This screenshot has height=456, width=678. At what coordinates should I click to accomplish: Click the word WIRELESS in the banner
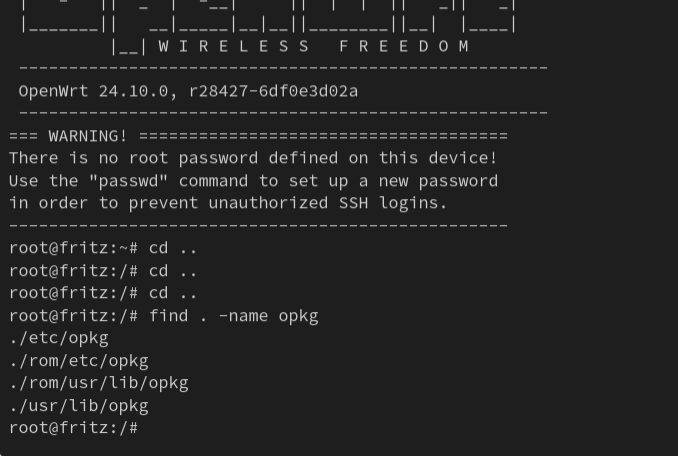click(x=233, y=46)
